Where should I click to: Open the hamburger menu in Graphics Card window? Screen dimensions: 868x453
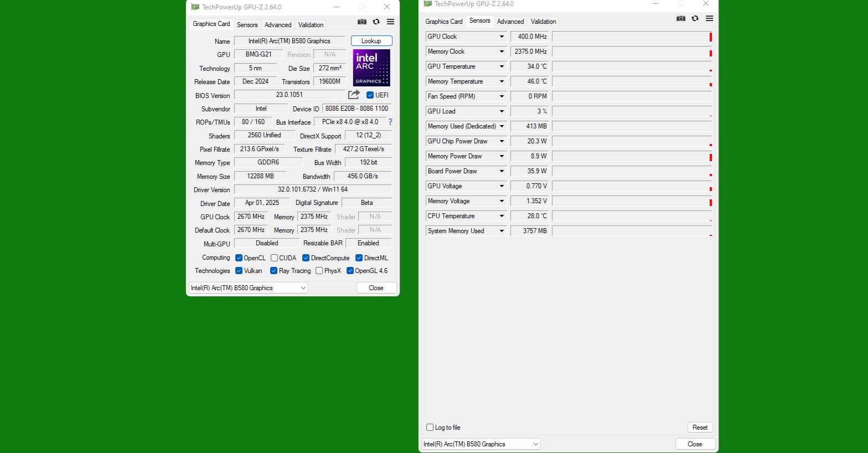click(x=390, y=22)
